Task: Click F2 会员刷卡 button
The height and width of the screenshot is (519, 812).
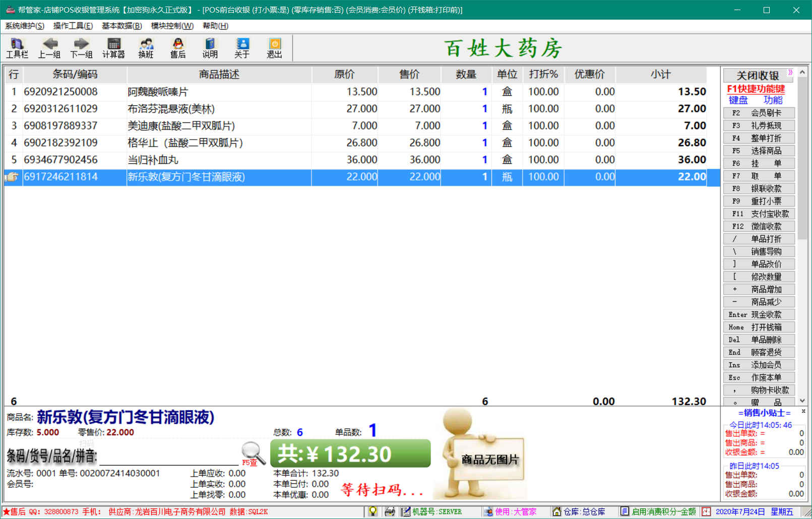Action: point(759,113)
